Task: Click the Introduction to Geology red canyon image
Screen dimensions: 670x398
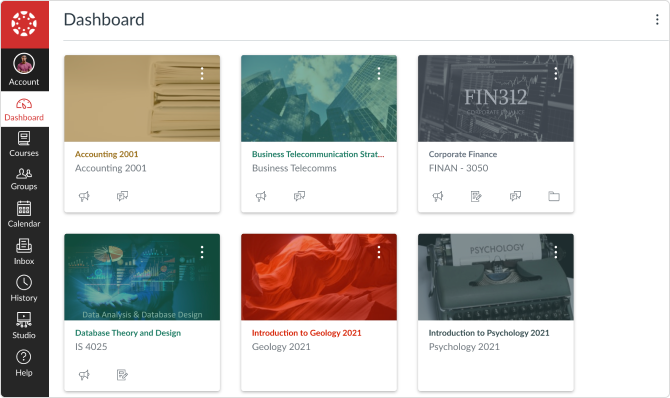Action: (x=319, y=277)
